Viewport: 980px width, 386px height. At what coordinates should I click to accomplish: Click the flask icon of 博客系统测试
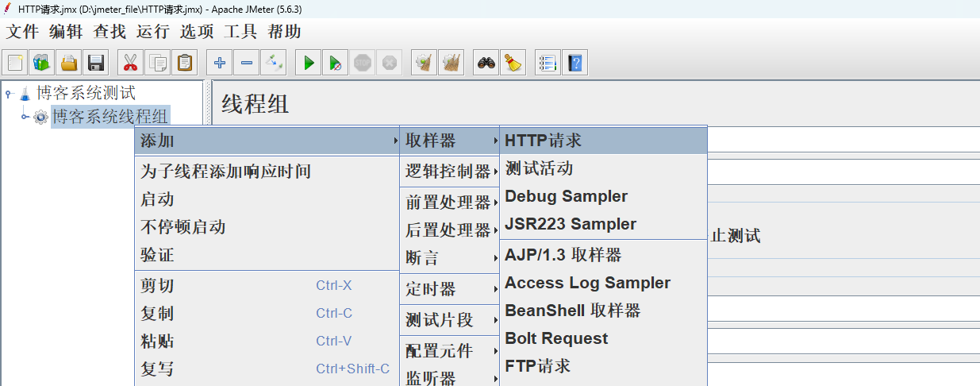25,94
